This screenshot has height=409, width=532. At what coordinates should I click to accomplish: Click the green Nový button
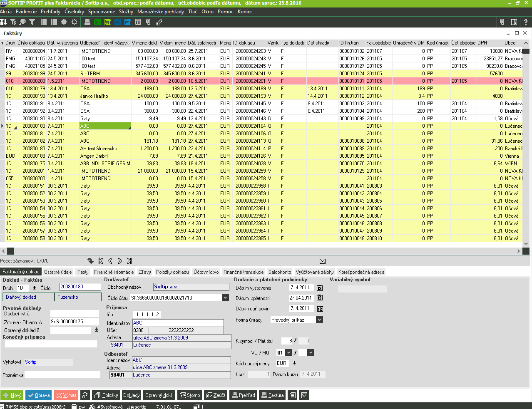pos(12,395)
